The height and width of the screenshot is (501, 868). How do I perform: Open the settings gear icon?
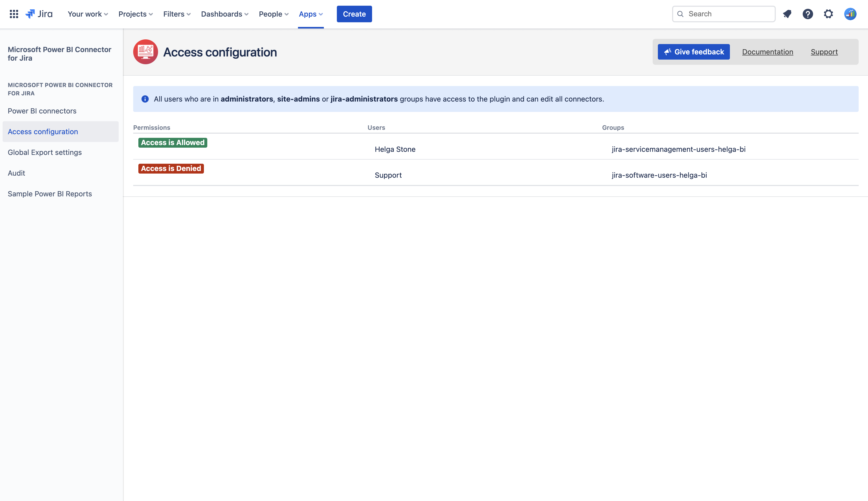tap(828, 14)
